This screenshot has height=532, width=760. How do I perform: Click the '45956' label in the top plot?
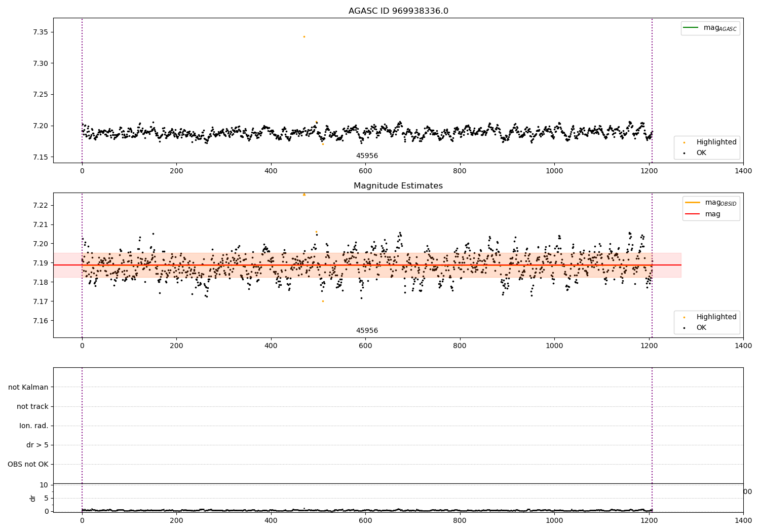coord(367,156)
